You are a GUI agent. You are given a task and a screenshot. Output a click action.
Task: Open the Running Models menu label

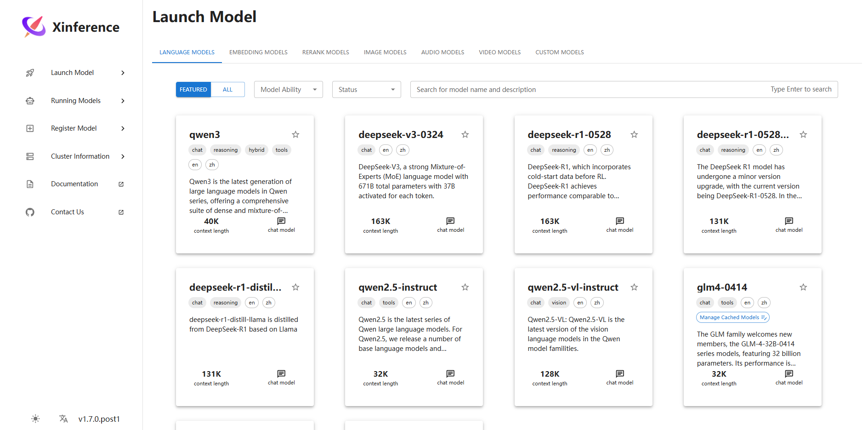tap(76, 101)
